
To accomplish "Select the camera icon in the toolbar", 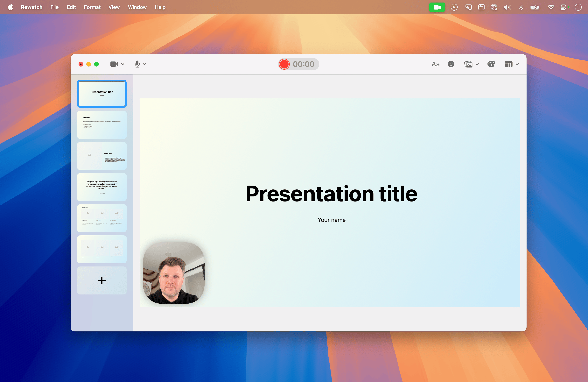I will click(114, 64).
